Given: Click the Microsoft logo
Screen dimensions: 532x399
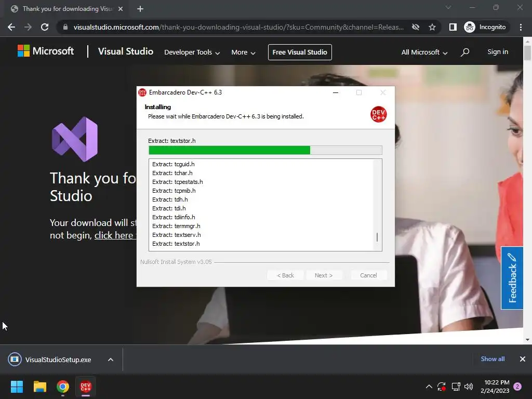Looking at the screenshot, I should pos(46,51).
